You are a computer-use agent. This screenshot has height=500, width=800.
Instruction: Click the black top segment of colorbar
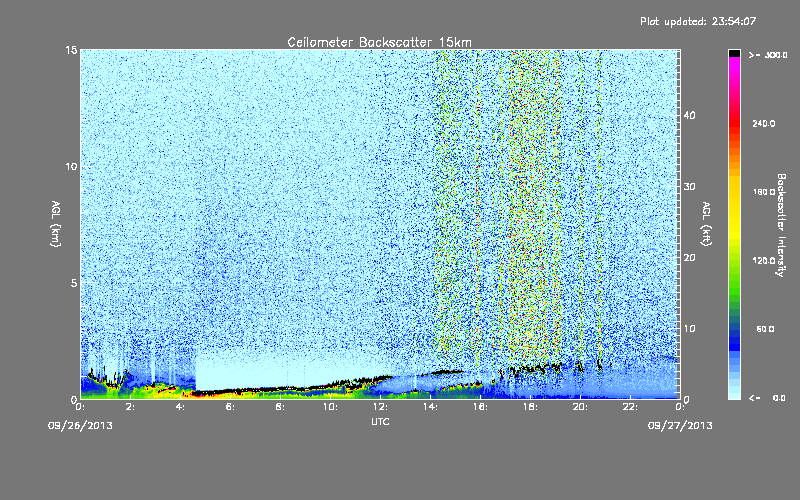tap(734, 53)
